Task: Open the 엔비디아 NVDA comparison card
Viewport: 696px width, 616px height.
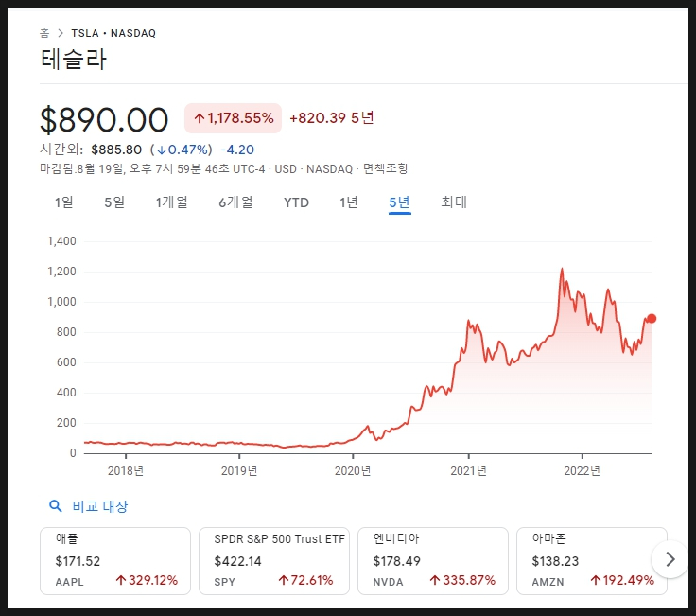Action: (x=433, y=561)
